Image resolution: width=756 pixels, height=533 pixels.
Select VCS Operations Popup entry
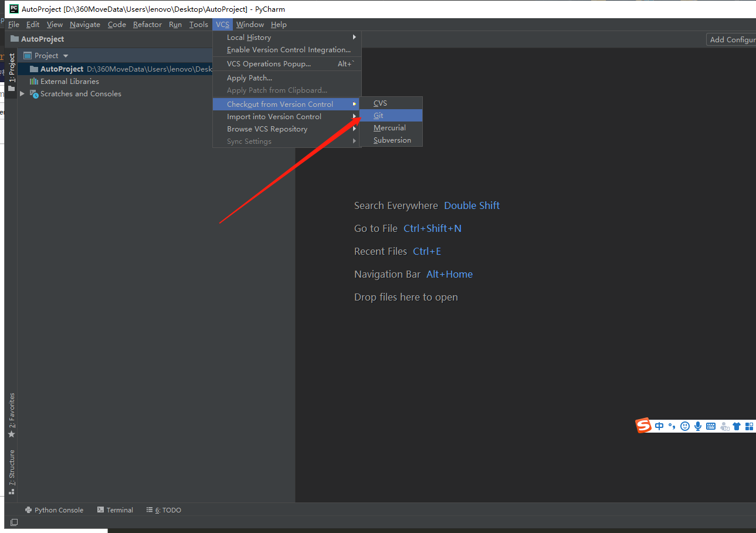pos(287,63)
